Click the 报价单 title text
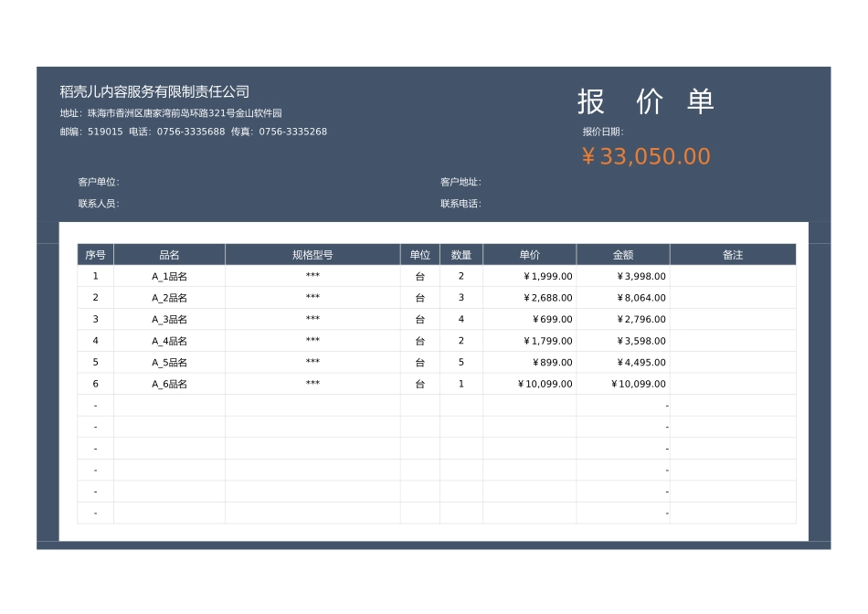Image resolution: width=868 pixels, height=614 pixels. point(647,101)
